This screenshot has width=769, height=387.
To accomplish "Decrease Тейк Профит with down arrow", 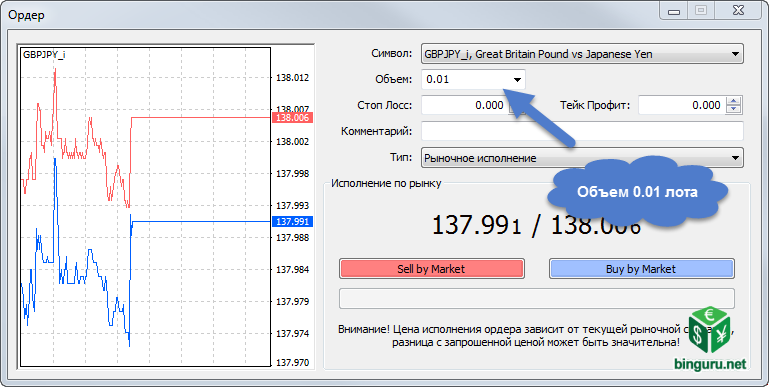I will [733, 109].
